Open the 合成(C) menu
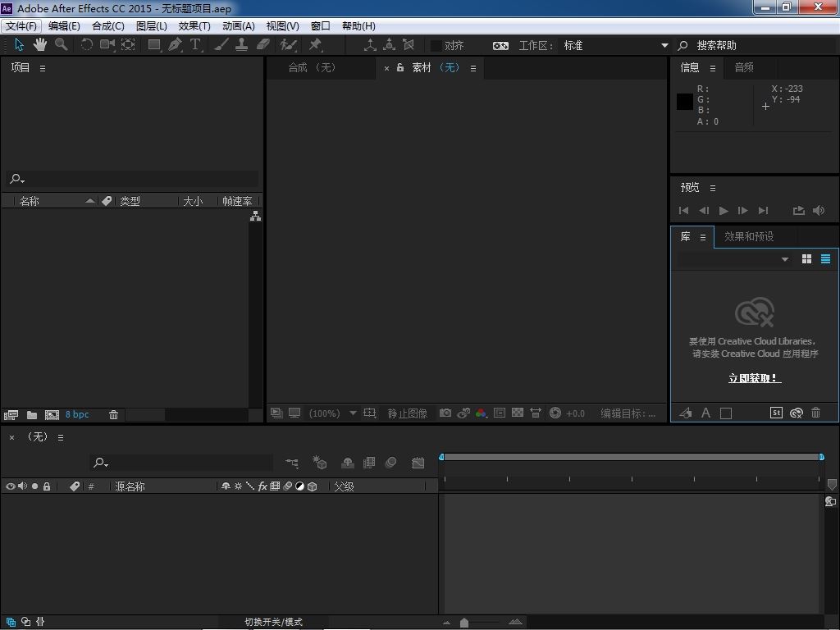Viewport: 840px width, 630px height. click(x=108, y=25)
